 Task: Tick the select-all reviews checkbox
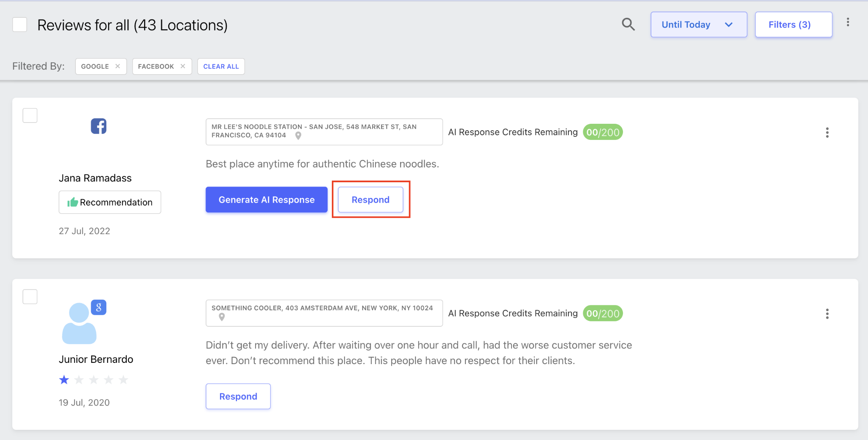click(19, 25)
